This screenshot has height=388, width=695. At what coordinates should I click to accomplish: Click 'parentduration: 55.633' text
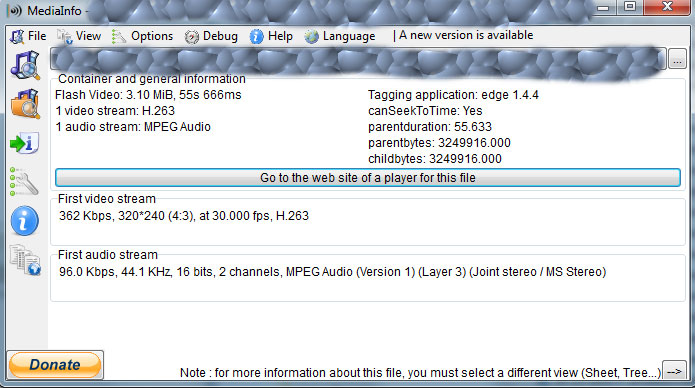pyautogui.click(x=429, y=127)
